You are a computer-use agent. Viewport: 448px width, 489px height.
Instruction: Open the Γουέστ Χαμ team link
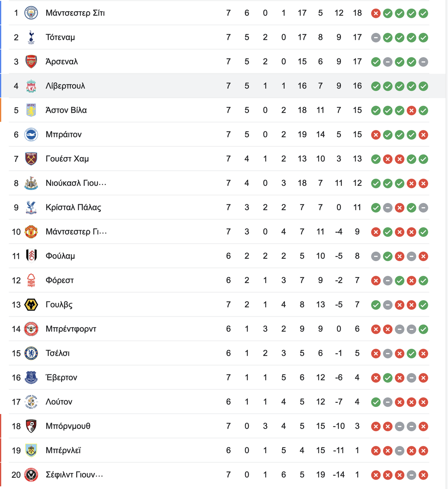click(67, 159)
